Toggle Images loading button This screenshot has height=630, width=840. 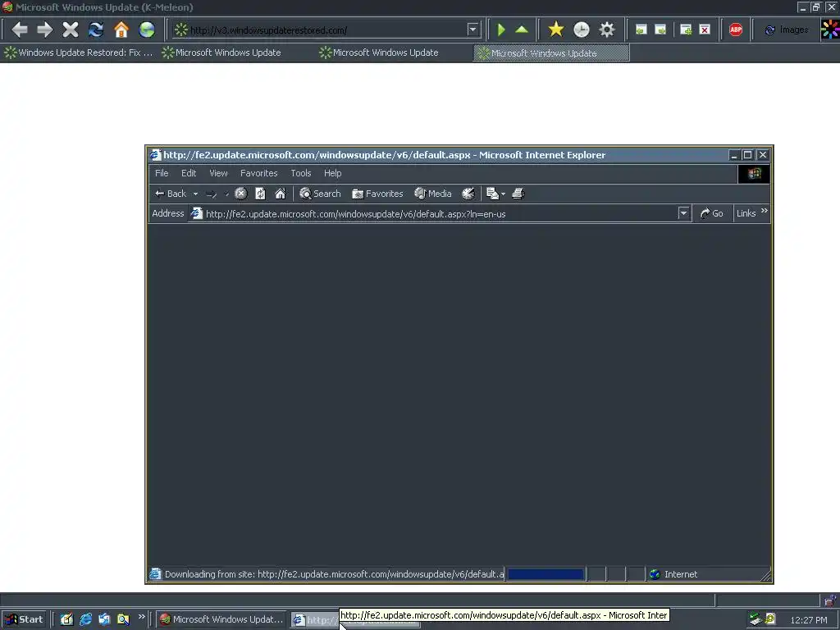click(x=787, y=30)
